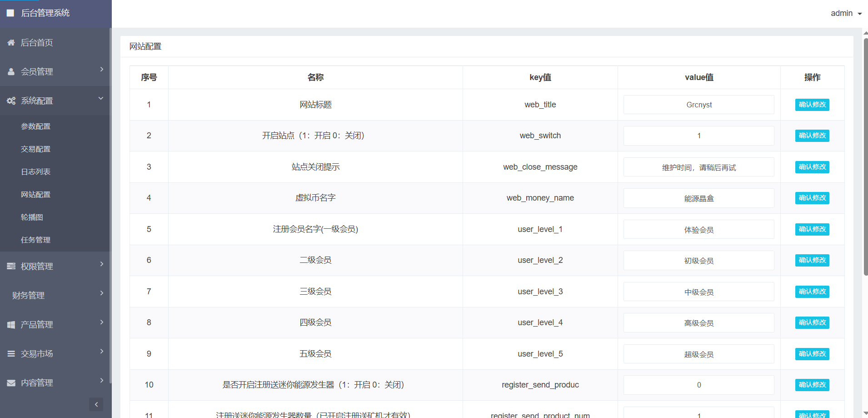Screen dimensions: 868x418
Task: Click the square logo icon in header
Action: point(10,13)
